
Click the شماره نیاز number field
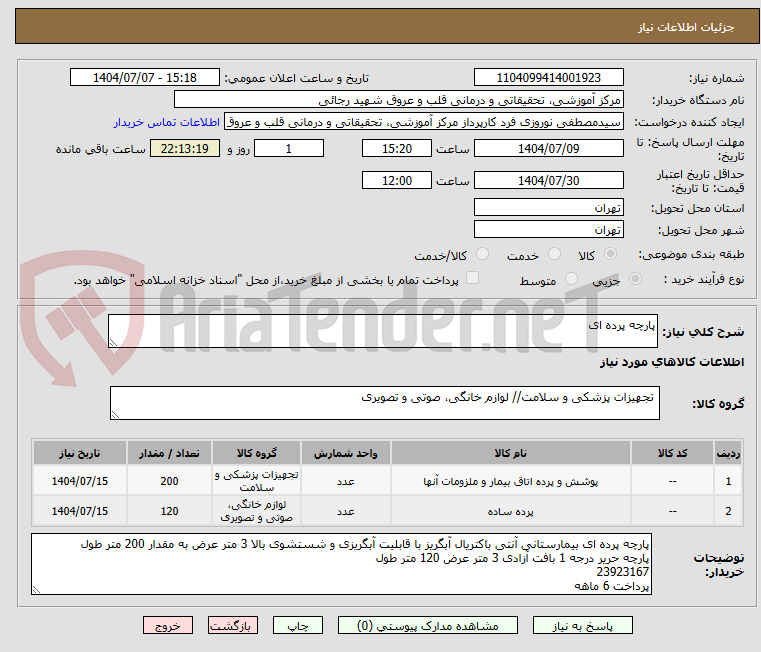coord(548,78)
